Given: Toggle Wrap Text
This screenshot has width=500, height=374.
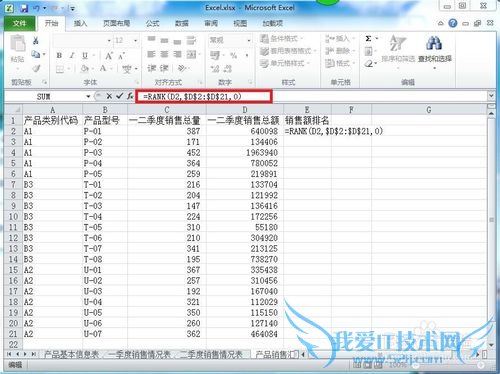Looking at the screenshot, I should click(191, 40).
